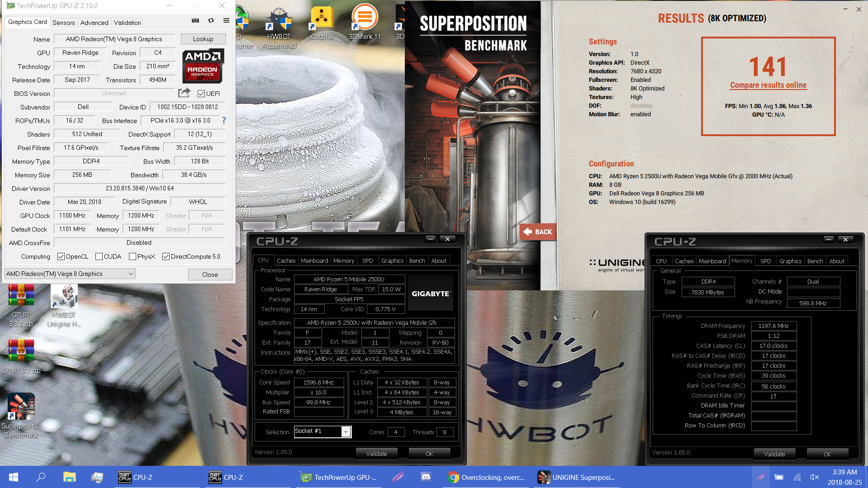Switch to UNIGINE Superposition taskbar window

[577, 477]
